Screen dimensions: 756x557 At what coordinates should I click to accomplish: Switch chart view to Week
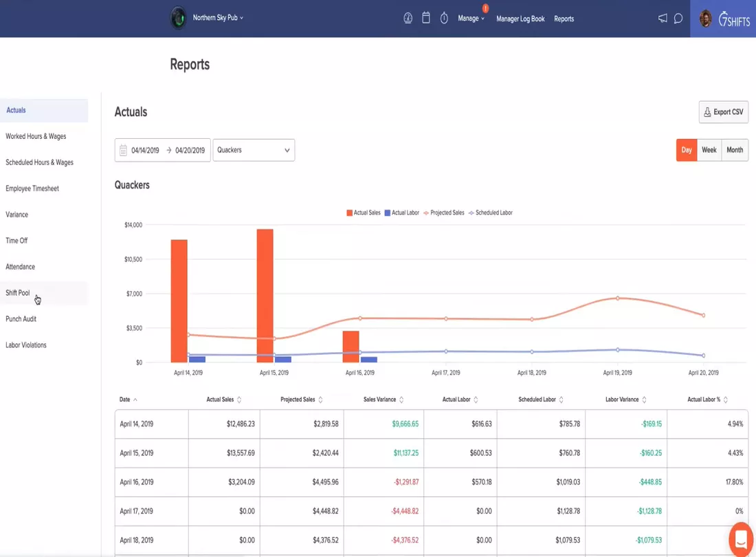(x=709, y=150)
